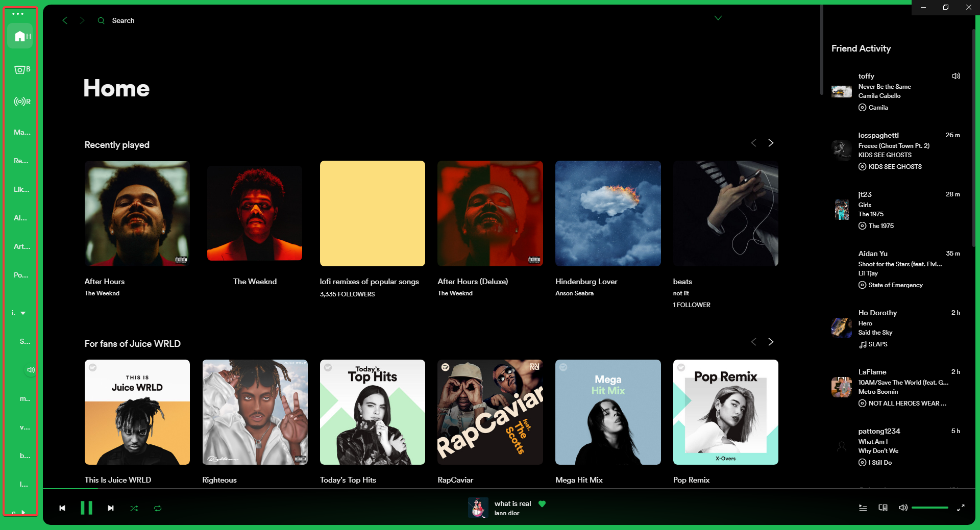Image resolution: width=980 pixels, height=530 pixels.
Task: Toggle repeat mode
Action: (158, 508)
